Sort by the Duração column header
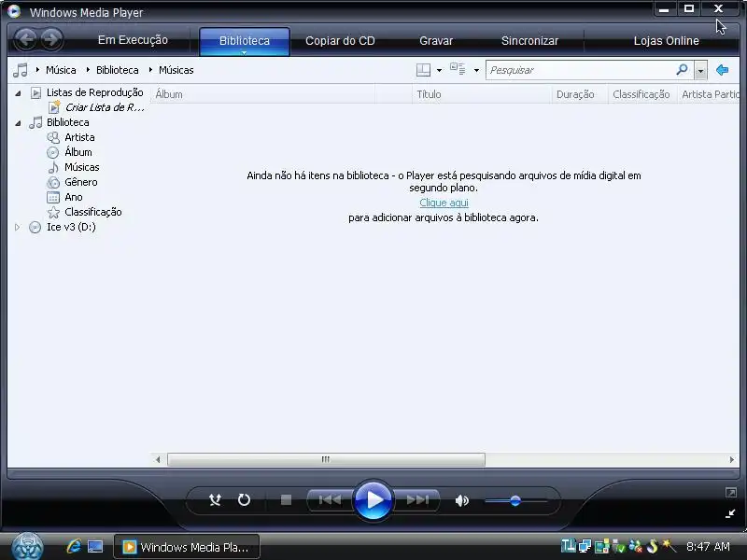This screenshot has height=560, width=747. point(580,94)
